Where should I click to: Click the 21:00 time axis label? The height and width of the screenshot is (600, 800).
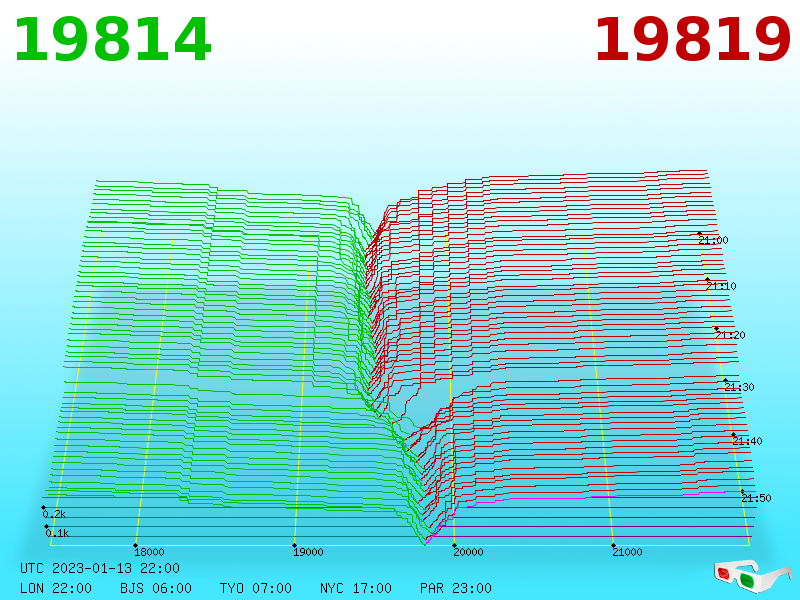(x=713, y=240)
